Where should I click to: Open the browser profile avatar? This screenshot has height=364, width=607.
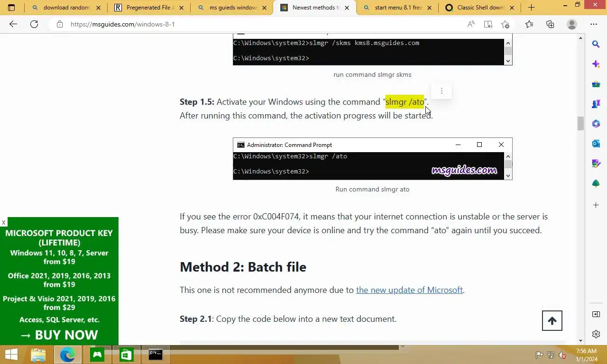click(x=572, y=24)
